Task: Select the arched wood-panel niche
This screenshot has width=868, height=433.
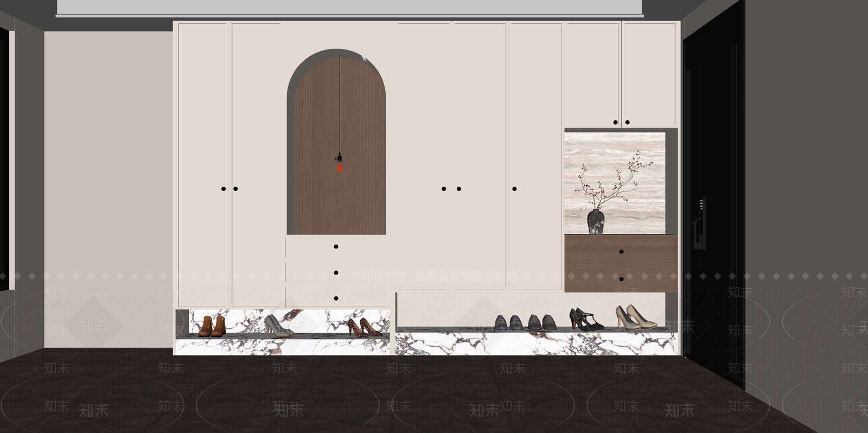Action: (336, 142)
